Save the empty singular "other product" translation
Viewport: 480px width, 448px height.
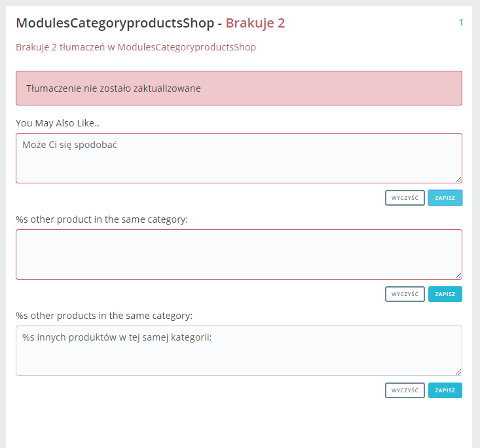pos(445,294)
